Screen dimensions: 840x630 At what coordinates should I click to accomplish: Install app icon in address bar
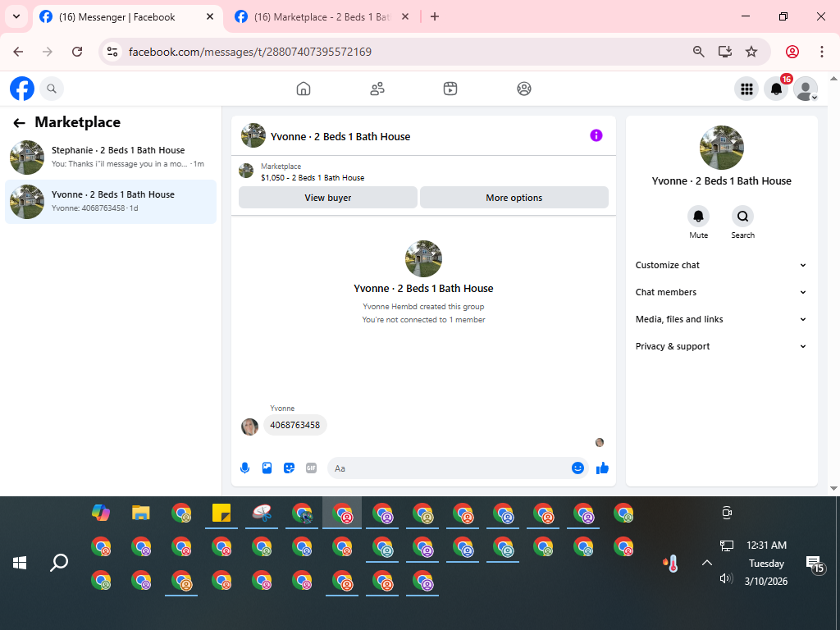pyautogui.click(x=725, y=52)
